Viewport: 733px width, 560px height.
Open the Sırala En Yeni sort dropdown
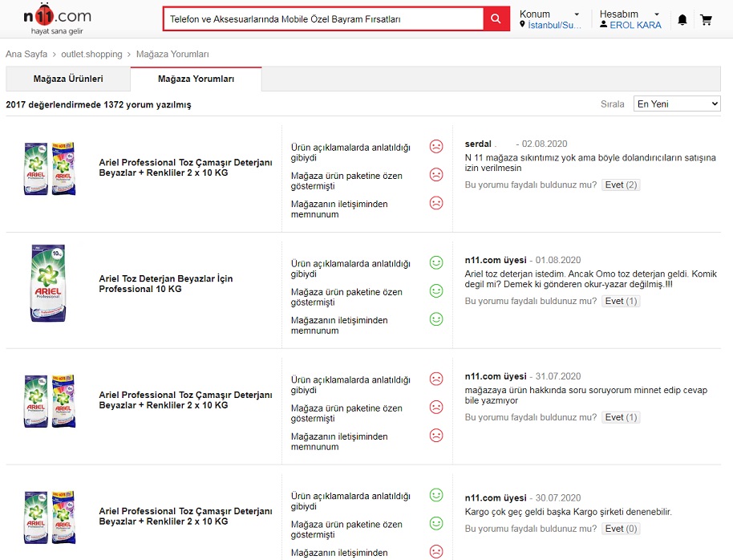[676, 103]
